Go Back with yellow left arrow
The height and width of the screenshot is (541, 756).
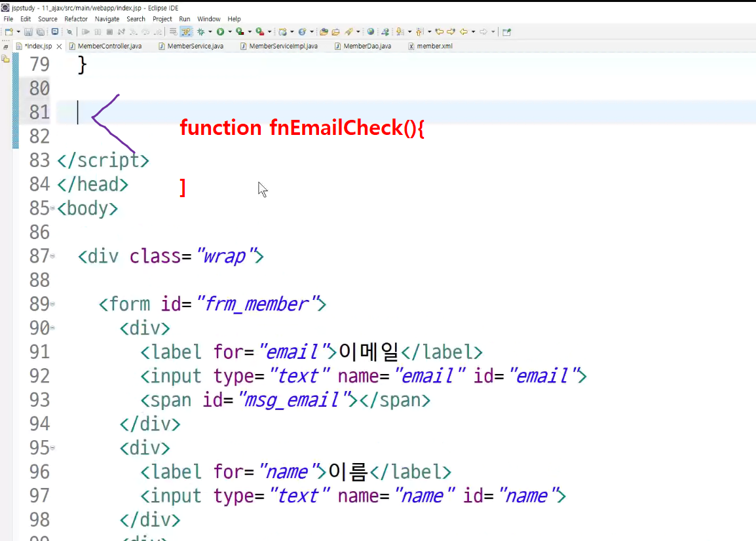pyautogui.click(x=464, y=32)
